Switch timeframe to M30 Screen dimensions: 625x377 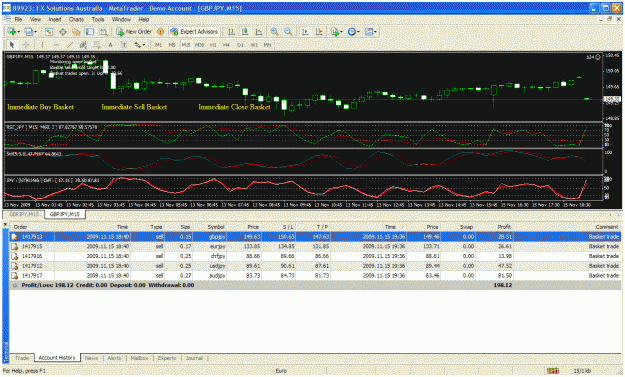[x=199, y=45]
